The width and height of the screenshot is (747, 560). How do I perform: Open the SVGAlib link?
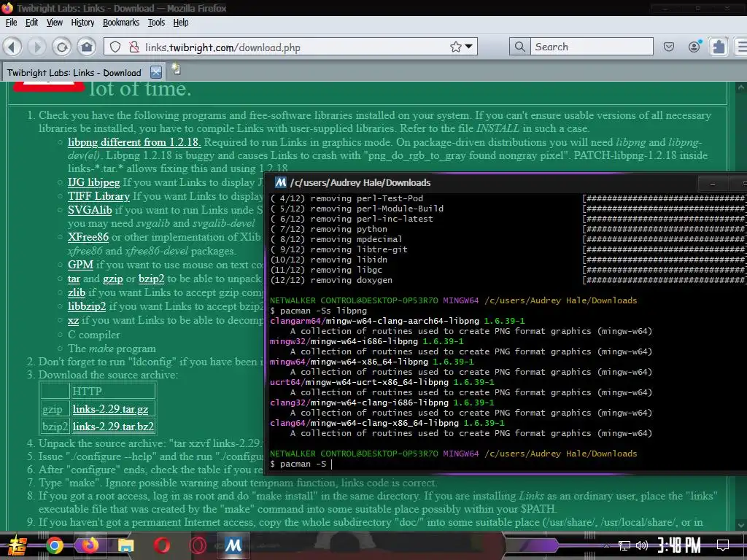coord(90,210)
